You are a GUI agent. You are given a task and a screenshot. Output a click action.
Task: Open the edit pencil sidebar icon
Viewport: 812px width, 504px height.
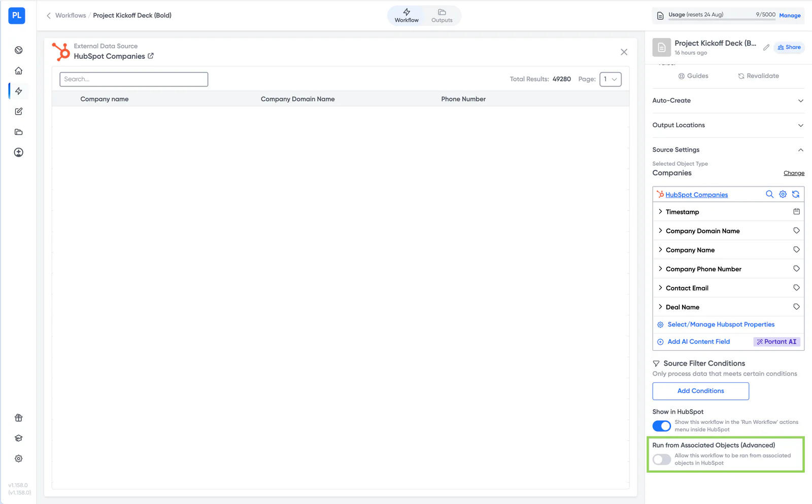pos(19,112)
